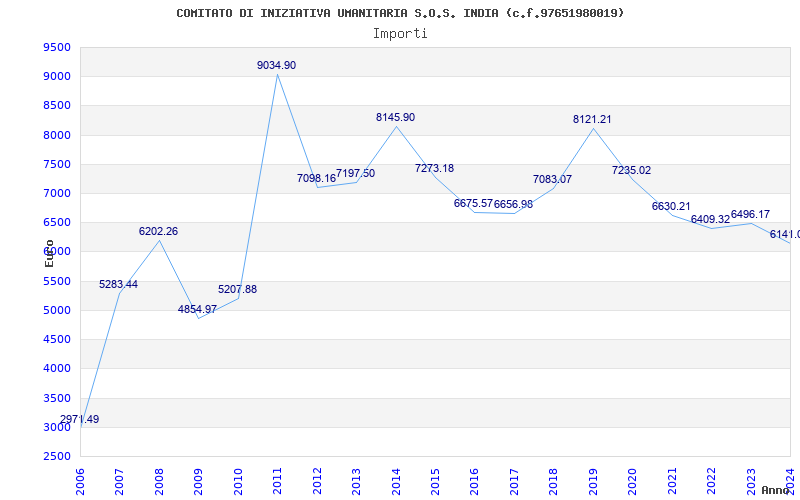Click the Anno x-axis title
The width and height of the screenshot is (800, 500).
click(776, 490)
